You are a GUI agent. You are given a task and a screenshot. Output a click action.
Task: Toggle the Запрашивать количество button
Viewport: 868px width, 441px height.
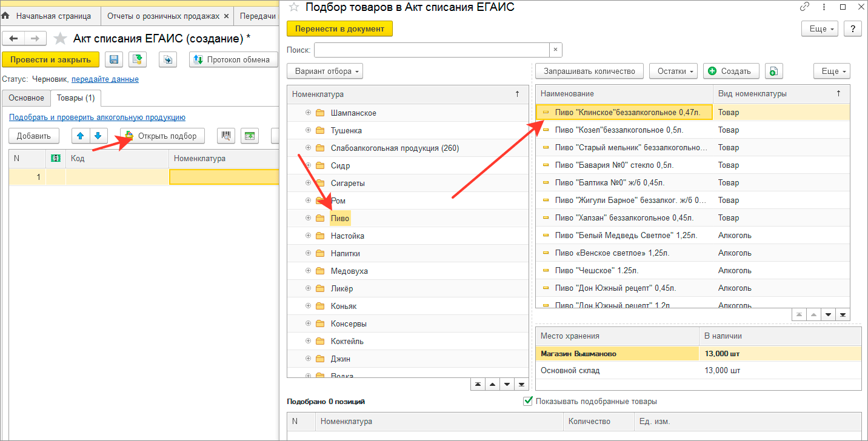click(x=589, y=71)
